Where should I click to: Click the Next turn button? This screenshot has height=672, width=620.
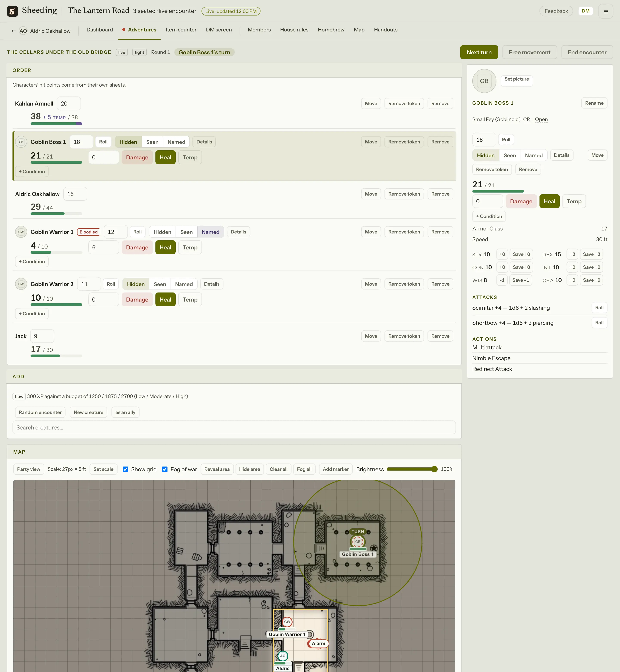(x=479, y=52)
